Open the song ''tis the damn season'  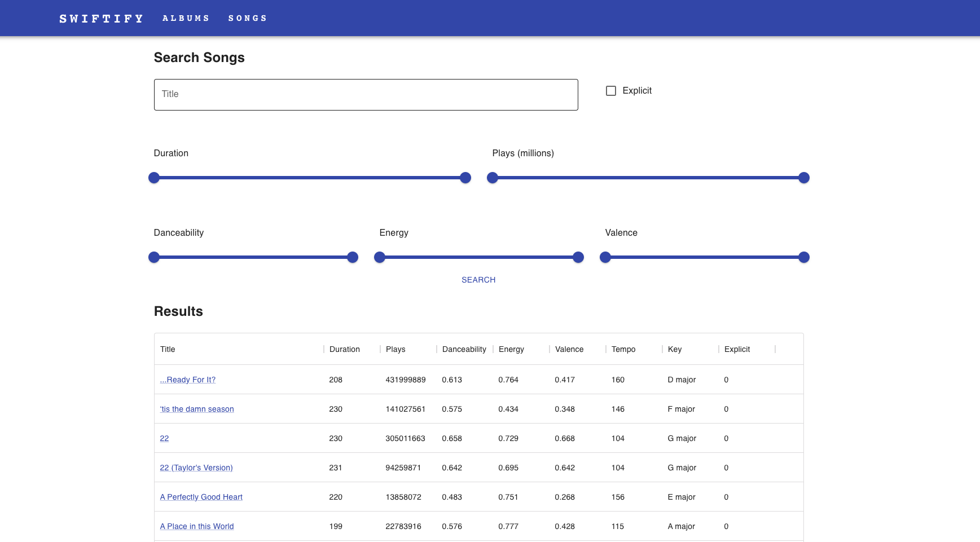pos(196,409)
